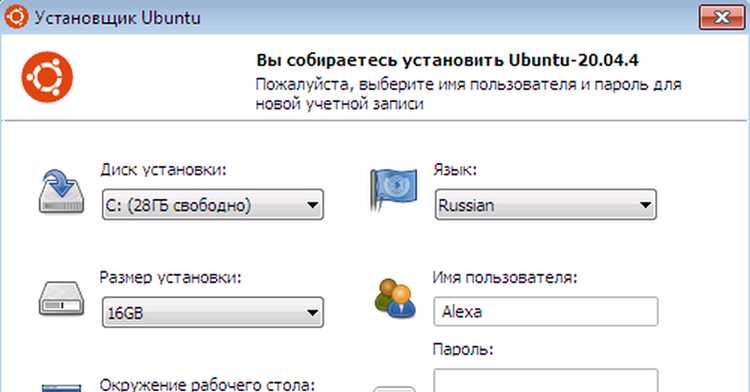Click the empty password input field
The width and height of the screenshot is (750, 392).
[546, 381]
